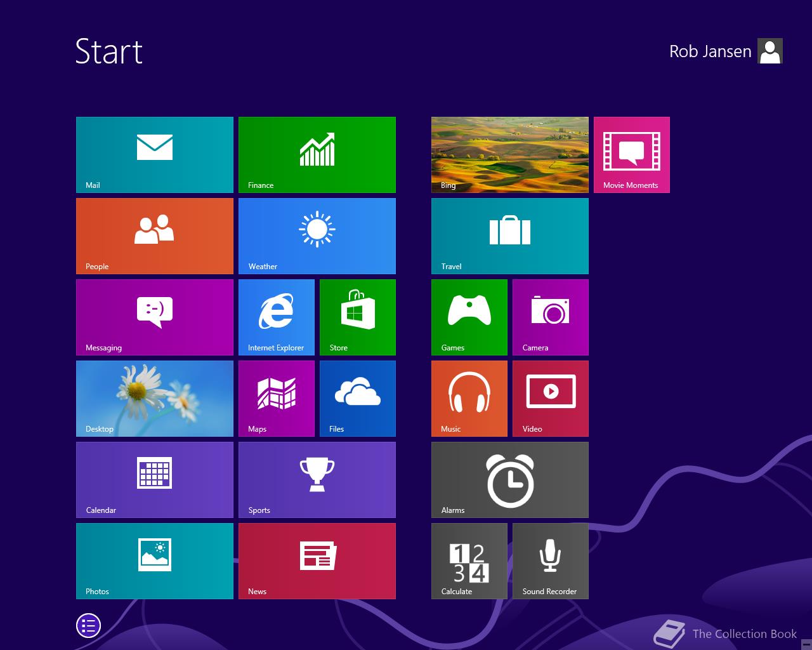
Task: Click the Rob Jansen user name
Action: pyautogui.click(x=710, y=51)
